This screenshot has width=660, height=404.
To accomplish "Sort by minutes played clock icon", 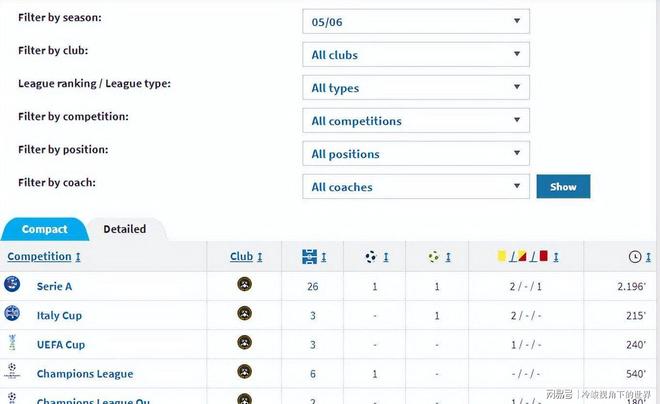I will pos(634,257).
